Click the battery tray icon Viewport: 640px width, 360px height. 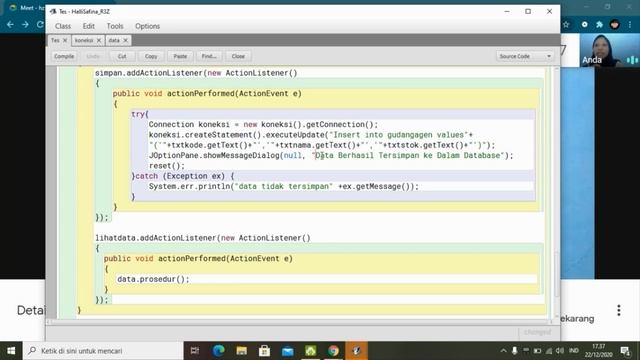[537, 351]
